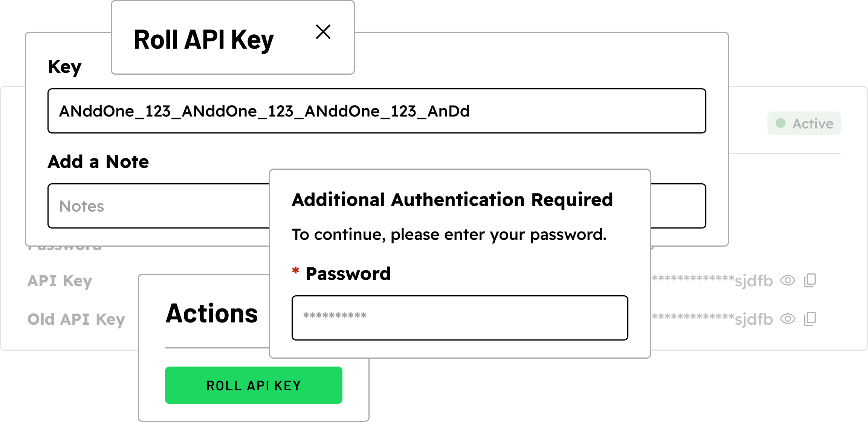Click the red required asterisk beside Password

pos(296,271)
